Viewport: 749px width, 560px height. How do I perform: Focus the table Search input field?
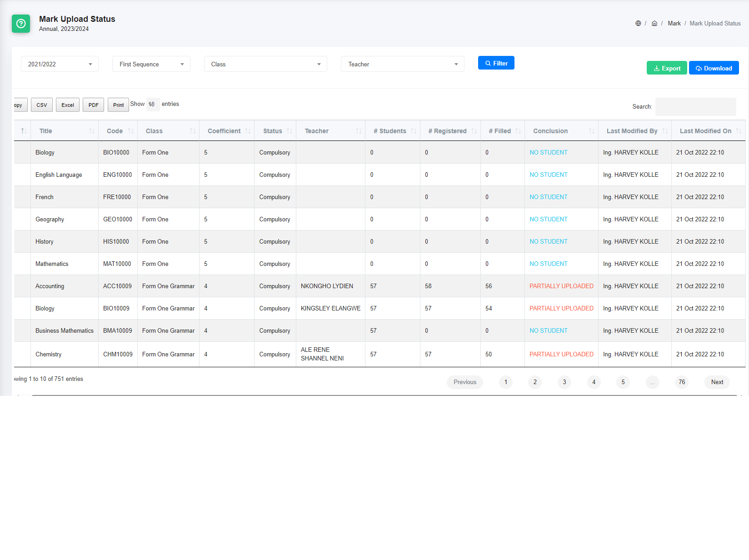(x=695, y=107)
